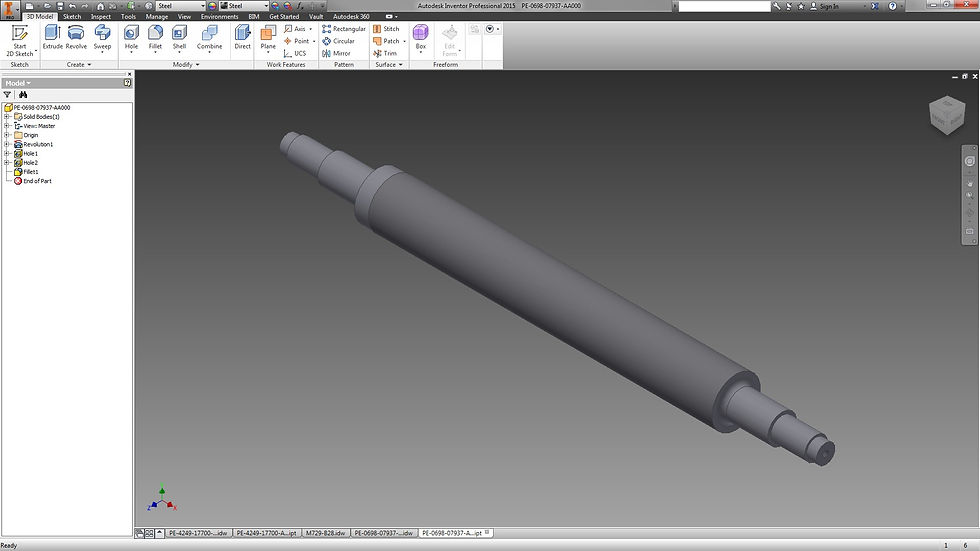The image size is (980, 551).
Task: Select the Sweep tool
Action: 102,37
